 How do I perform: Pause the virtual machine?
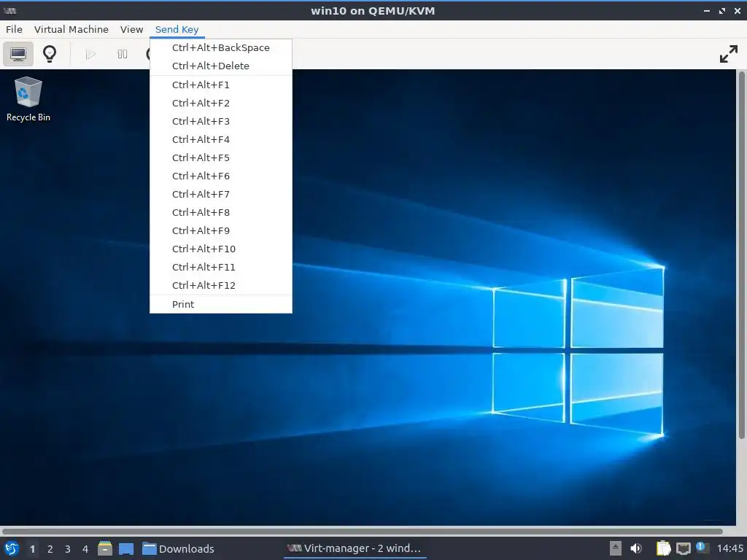[x=123, y=54]
